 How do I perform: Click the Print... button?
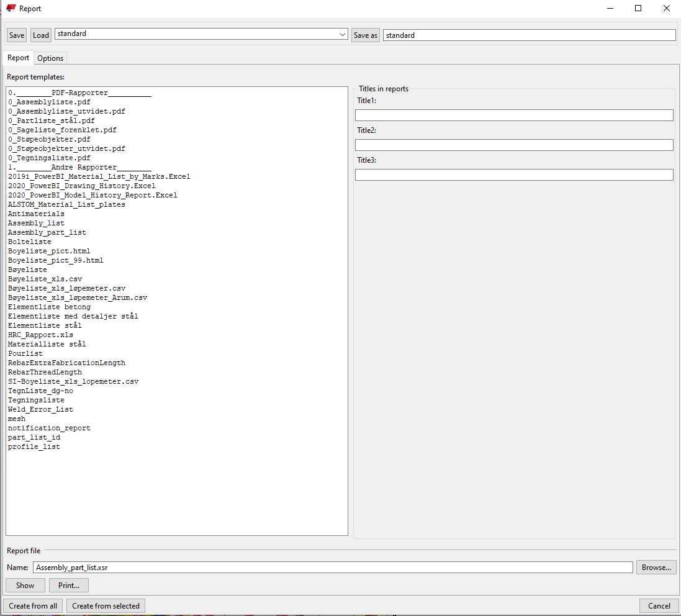(x=69, y=586)
